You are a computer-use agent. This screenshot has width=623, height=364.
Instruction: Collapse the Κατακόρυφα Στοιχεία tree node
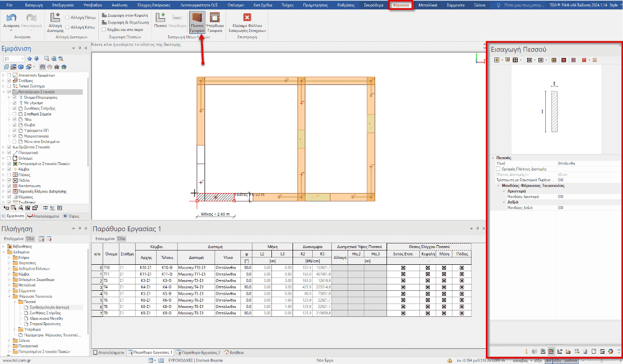coord(4,92)
